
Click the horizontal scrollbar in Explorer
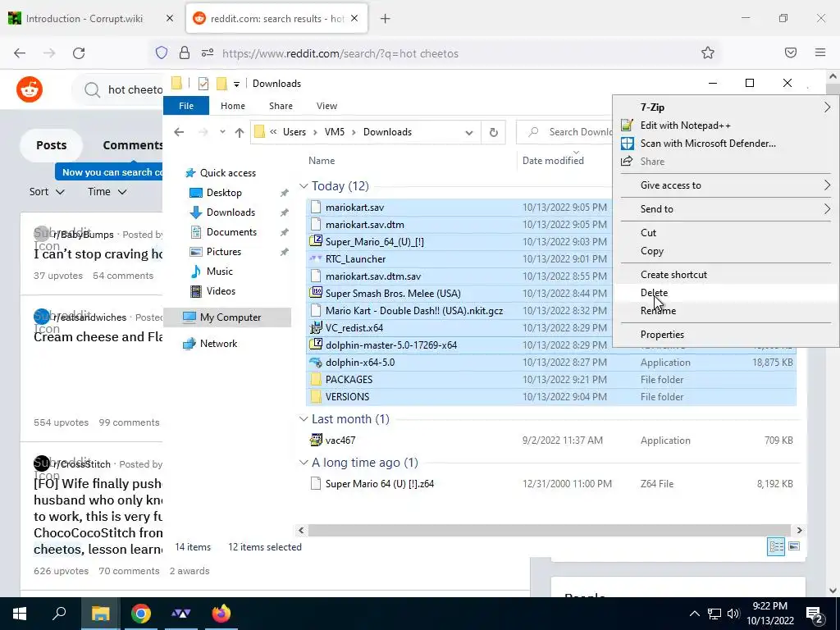click(x=549, y=530)
